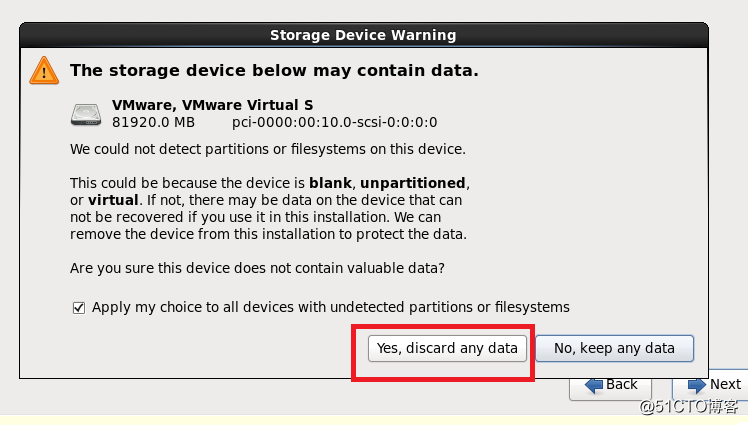The image size is (748, 425).
Task: Select the VMware Virtual S device name
Action: click(x=212, y=105)
